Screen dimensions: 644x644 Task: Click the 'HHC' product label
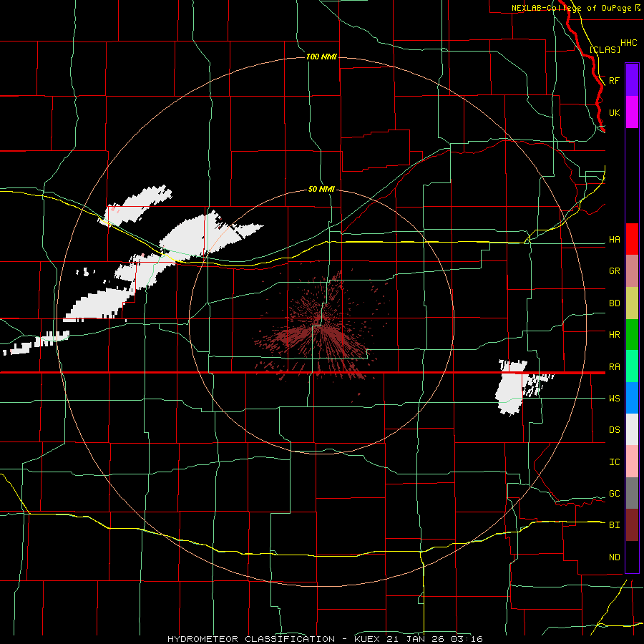tap(629, 43)
